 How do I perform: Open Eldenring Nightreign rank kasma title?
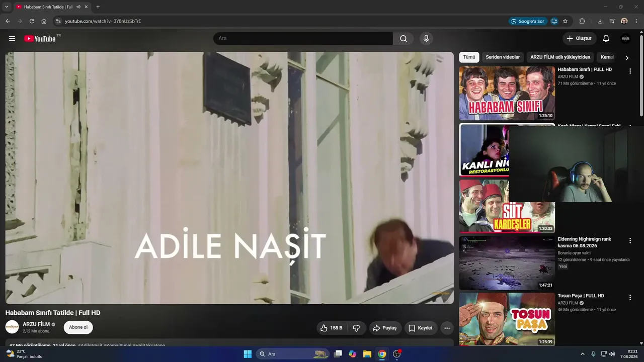584,242
